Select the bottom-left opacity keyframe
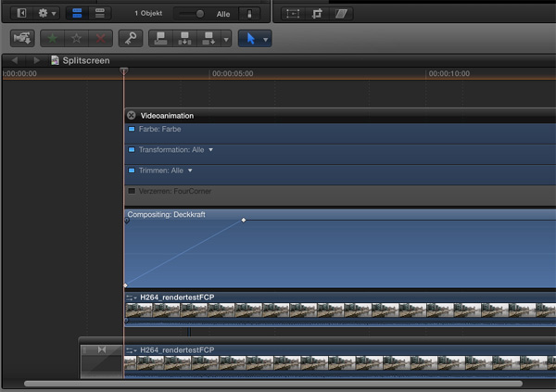This screenshot has width=556, height=392. 125,285
